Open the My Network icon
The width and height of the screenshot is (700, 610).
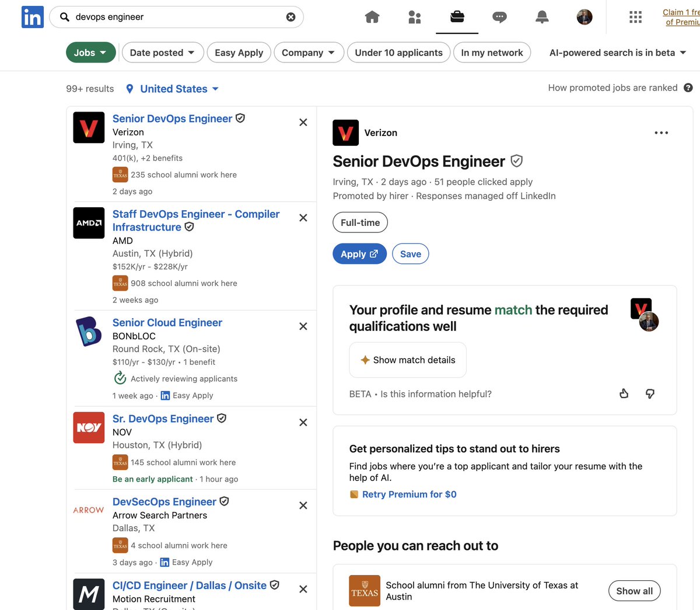point(415,17)
